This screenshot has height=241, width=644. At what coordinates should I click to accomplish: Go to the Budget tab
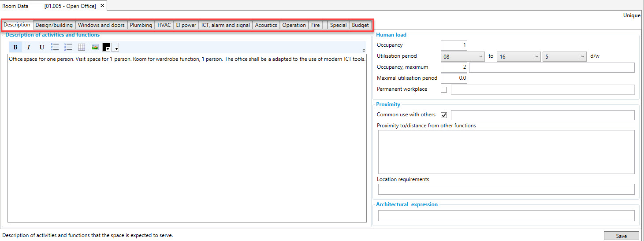coord(360,25)
